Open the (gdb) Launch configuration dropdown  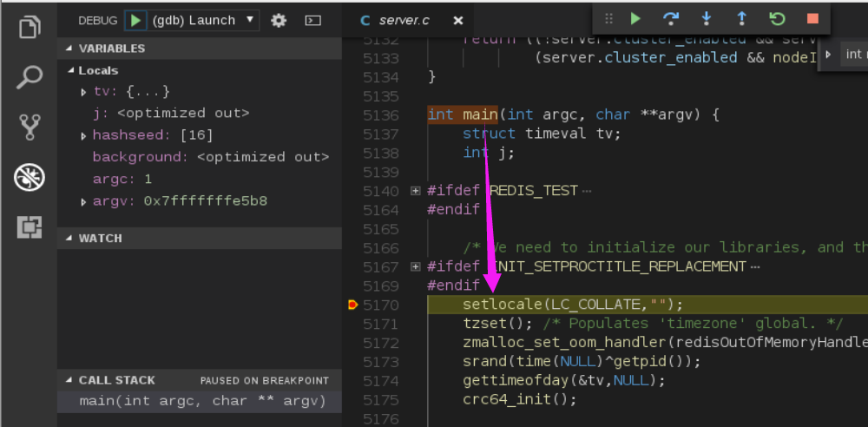(x=204, y=20)
